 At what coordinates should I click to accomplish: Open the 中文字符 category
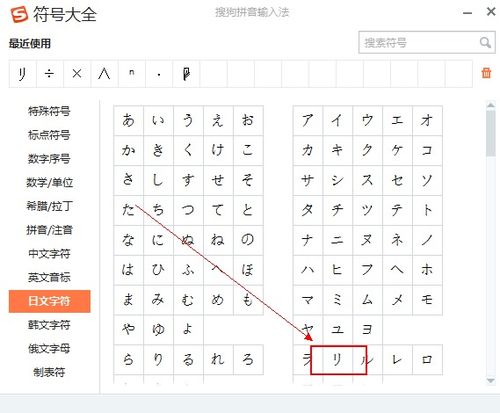[x=49, y=254]
